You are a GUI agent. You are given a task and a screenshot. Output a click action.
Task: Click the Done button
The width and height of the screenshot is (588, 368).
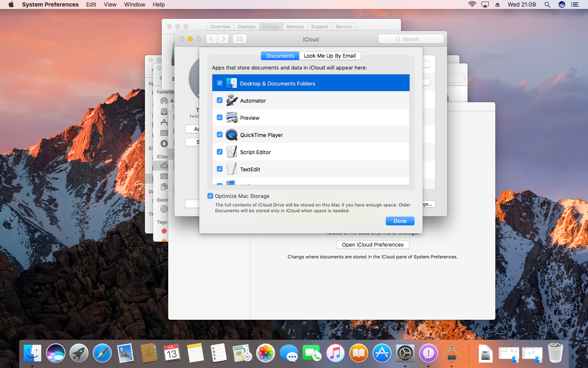coord(400,221)
